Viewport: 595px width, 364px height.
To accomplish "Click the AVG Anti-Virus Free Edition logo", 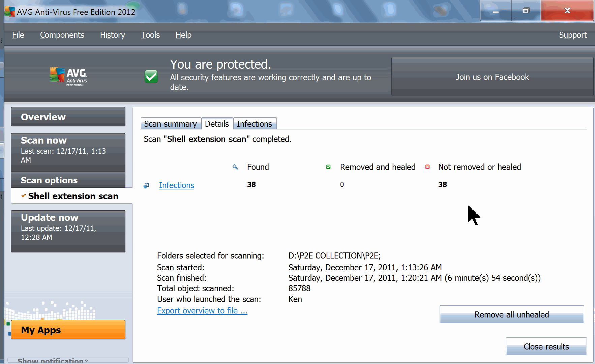I will click(x=68, y=77).
